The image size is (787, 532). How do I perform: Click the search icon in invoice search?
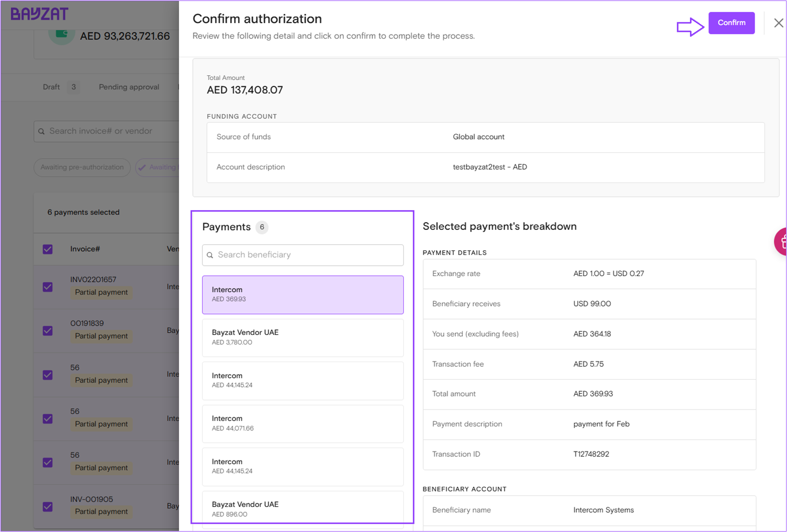point(41,131)
